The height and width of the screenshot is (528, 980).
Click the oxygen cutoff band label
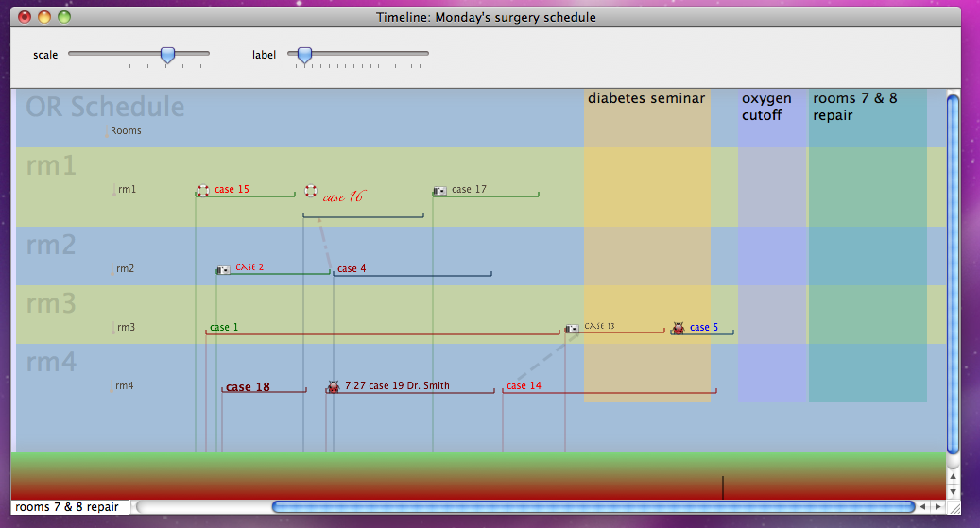pos(766,107)
